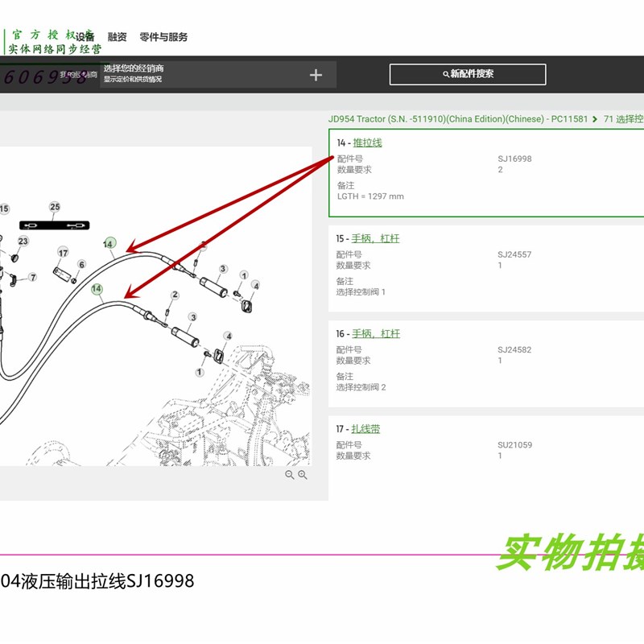This screenshot has height=644, width=644.
Task: Select callout 7 in the diagram
Action: coord(33,277)
